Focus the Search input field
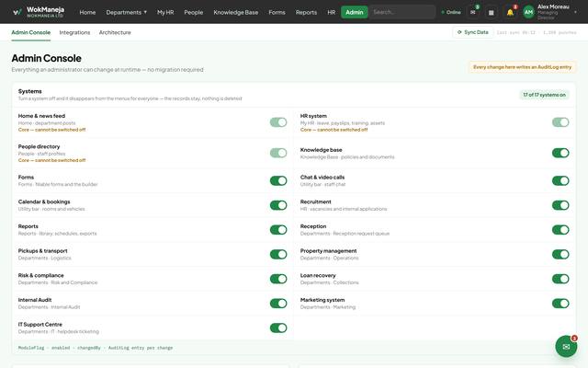588x368 pixels. coord(402,12)
